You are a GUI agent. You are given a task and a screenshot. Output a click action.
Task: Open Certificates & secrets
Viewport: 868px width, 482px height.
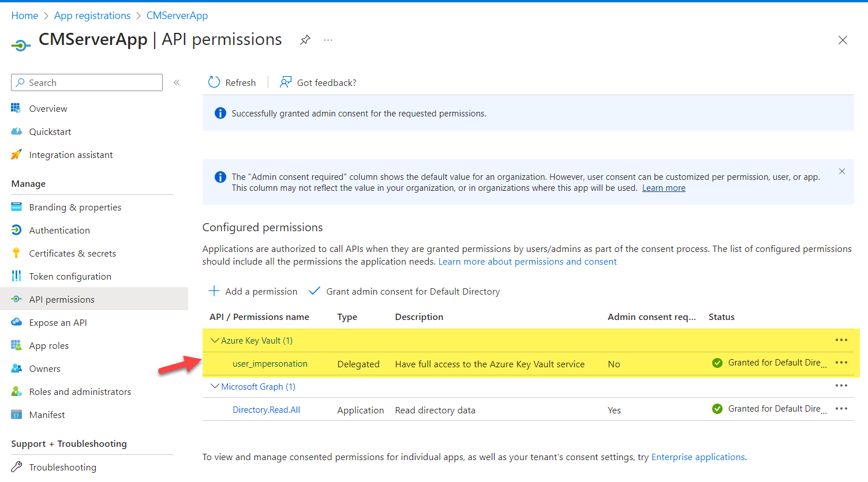pyautogui.click(x=73, y=253)
